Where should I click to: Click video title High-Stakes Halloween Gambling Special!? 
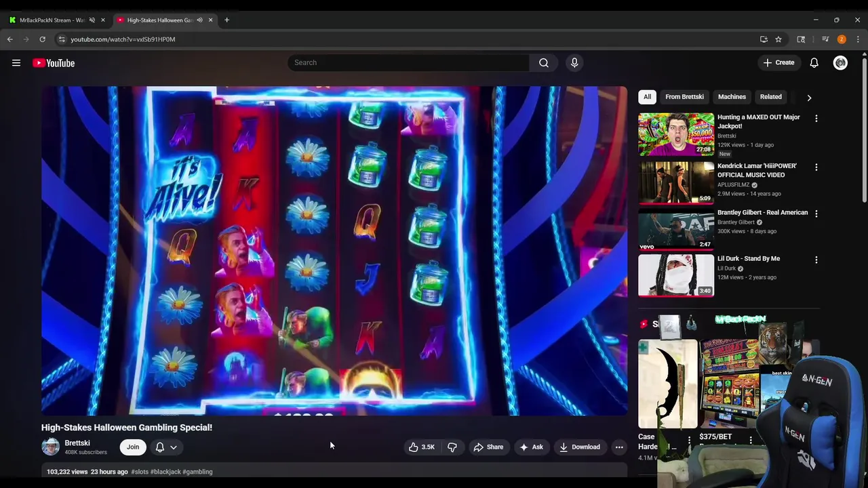click(127, 428)
